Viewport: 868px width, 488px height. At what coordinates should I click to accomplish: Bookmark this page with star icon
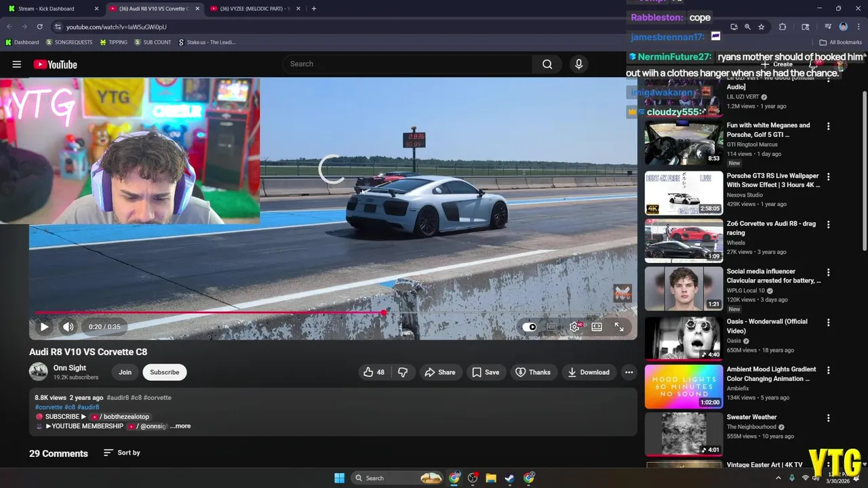tap(762, 27)
